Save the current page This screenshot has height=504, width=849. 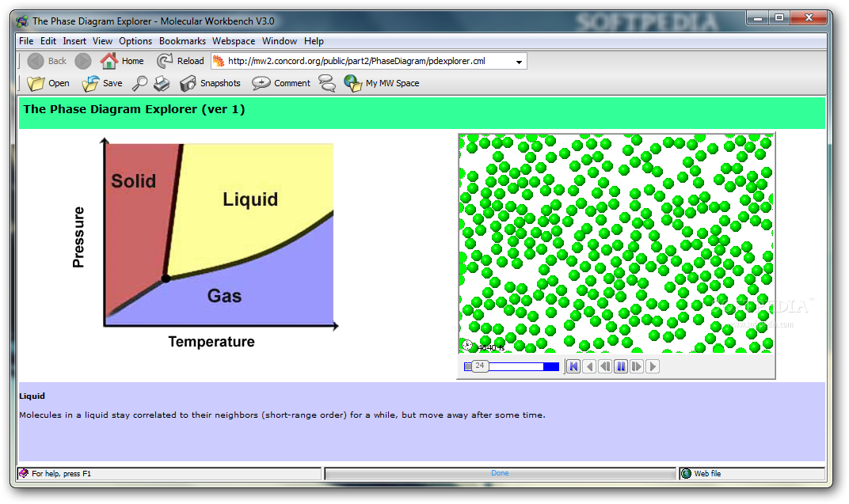(x=102, y=83)
